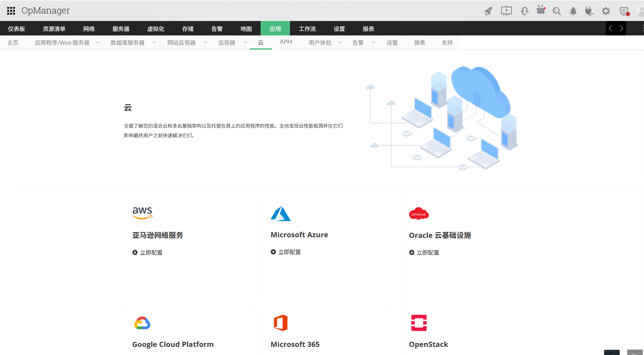Click 立即配置 under Microsoft Azure

pos(289,252)
